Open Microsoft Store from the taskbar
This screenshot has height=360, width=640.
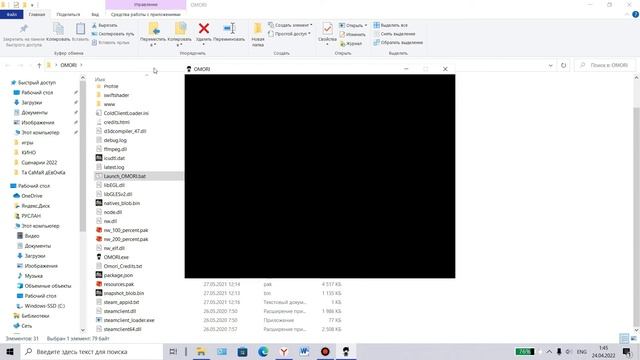coord(242,351)
